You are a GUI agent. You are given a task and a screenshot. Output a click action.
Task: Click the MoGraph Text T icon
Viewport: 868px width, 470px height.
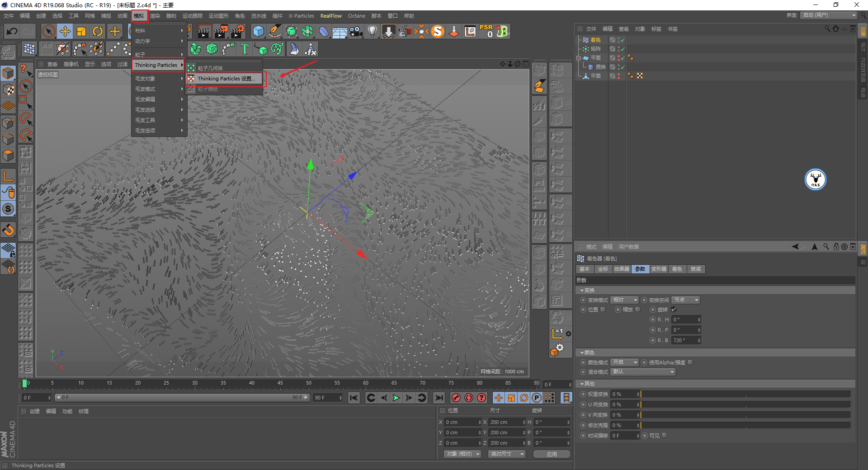pyautogui.click(x=245, y=48)
